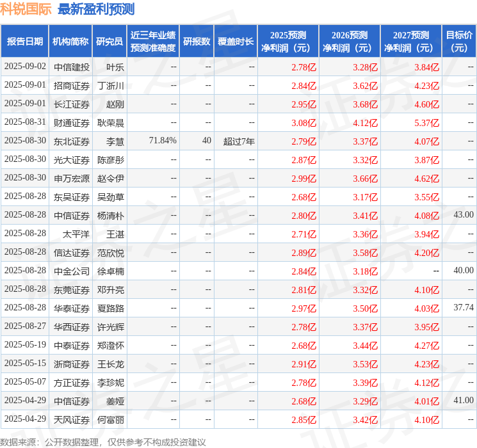This screenshot has width=477, height=448.
Task: Click analyst name 赵令伊
Action: [x=111, y=179]
